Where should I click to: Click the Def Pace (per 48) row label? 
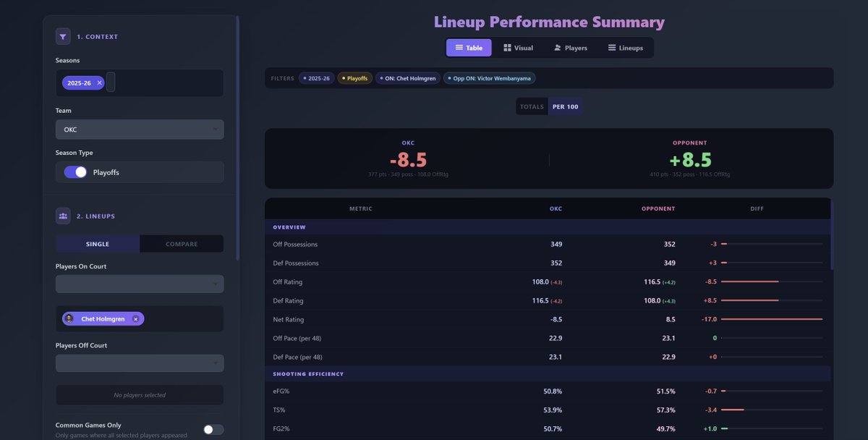297,357
